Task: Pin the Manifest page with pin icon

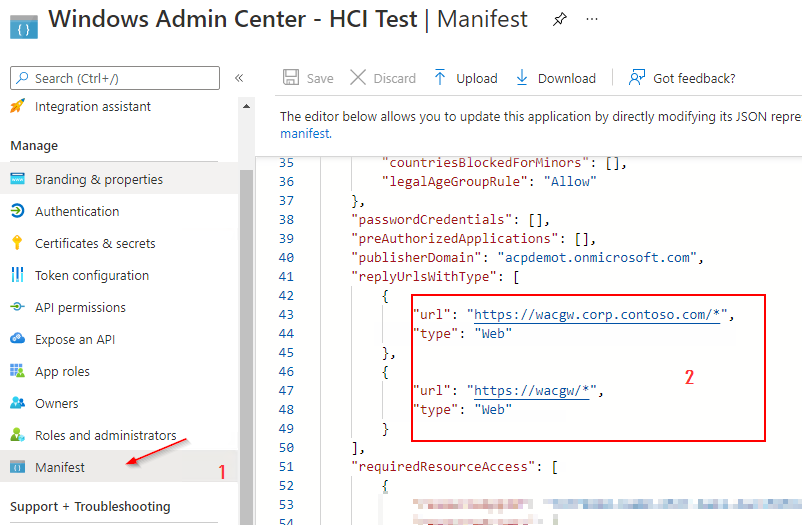Action: tap(560, 19)
